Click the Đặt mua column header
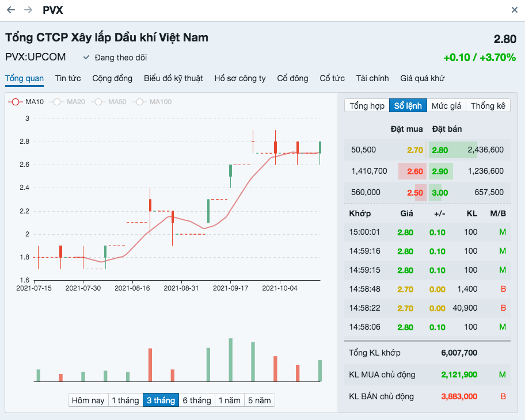Image resolution: width=525 pixels, height=420 pixels. pos(406,129)
